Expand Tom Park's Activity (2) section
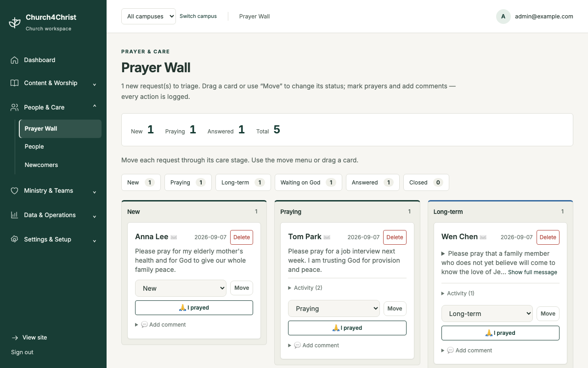The width and height of the screenshot is (588, 368). click(x=305, y=288)
